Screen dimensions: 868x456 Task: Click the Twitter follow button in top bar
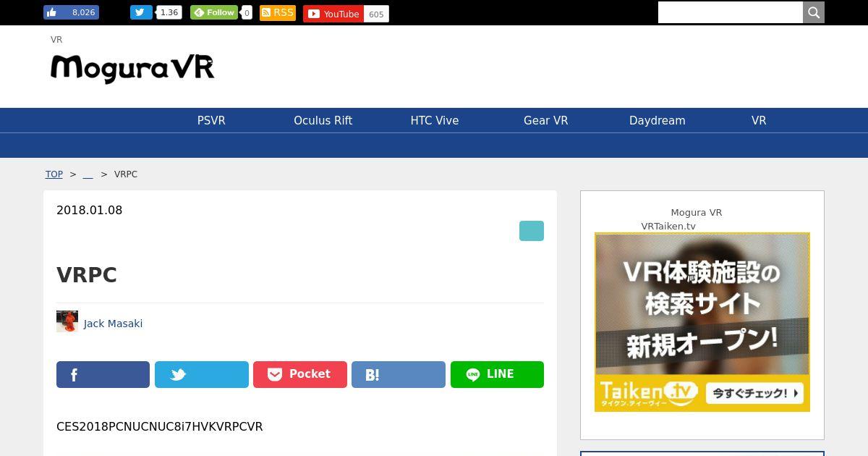pyautogui.click(x=141, y=12)
